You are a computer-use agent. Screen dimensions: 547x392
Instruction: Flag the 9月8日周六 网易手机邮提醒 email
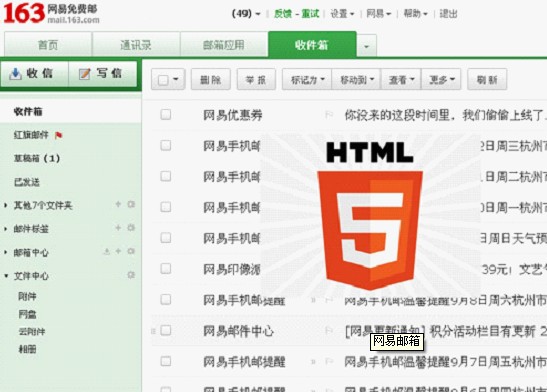pyautogui.click(x=329, y=300)
